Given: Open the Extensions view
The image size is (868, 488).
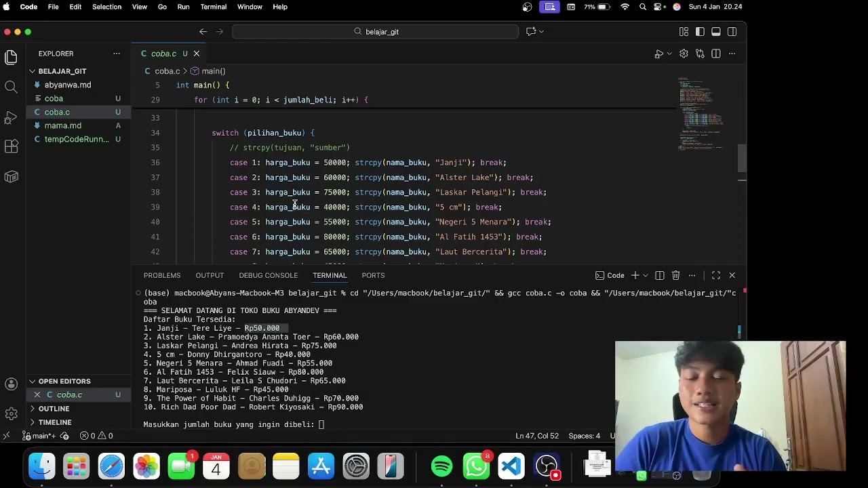Looking at the screenshot, I should [11, 146].
